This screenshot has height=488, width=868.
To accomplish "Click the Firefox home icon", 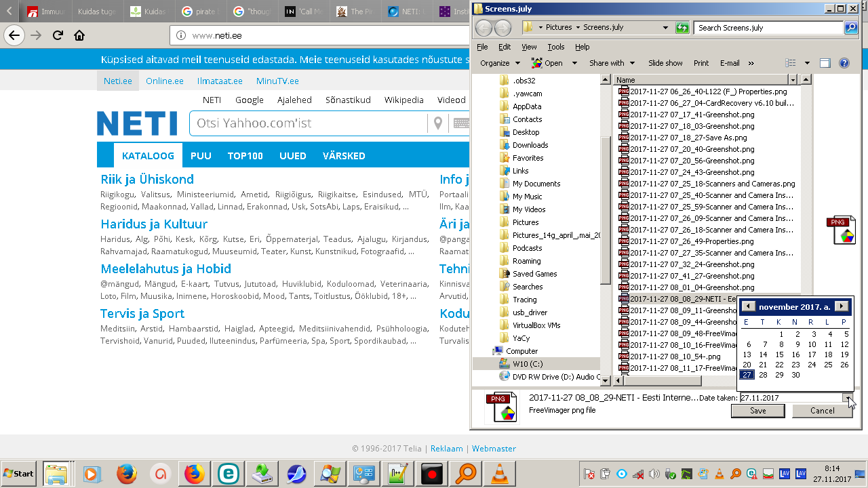I will click(79, 35).
